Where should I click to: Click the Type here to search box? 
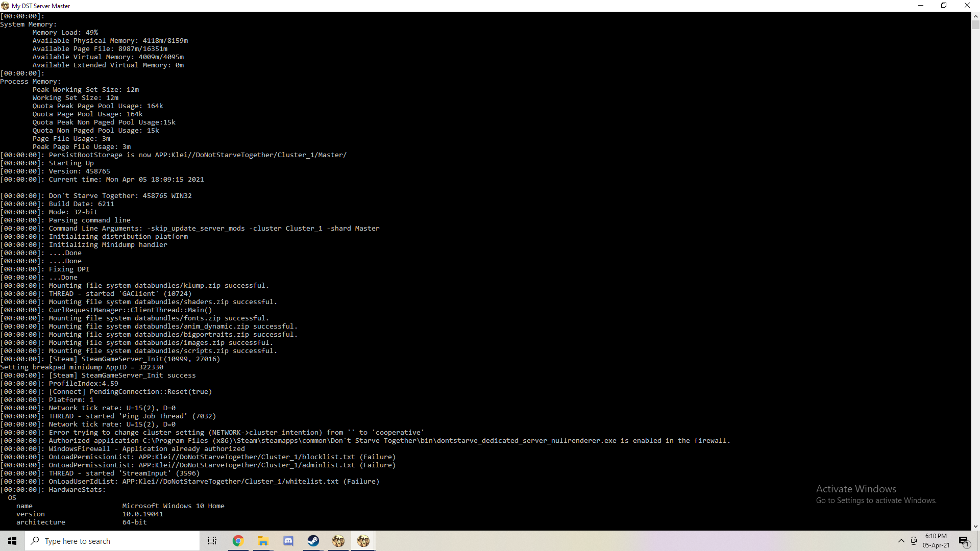tap(112, 541)
